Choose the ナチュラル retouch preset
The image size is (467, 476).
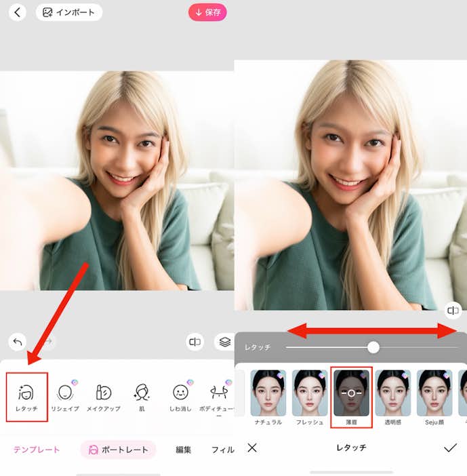pos(268,397)
